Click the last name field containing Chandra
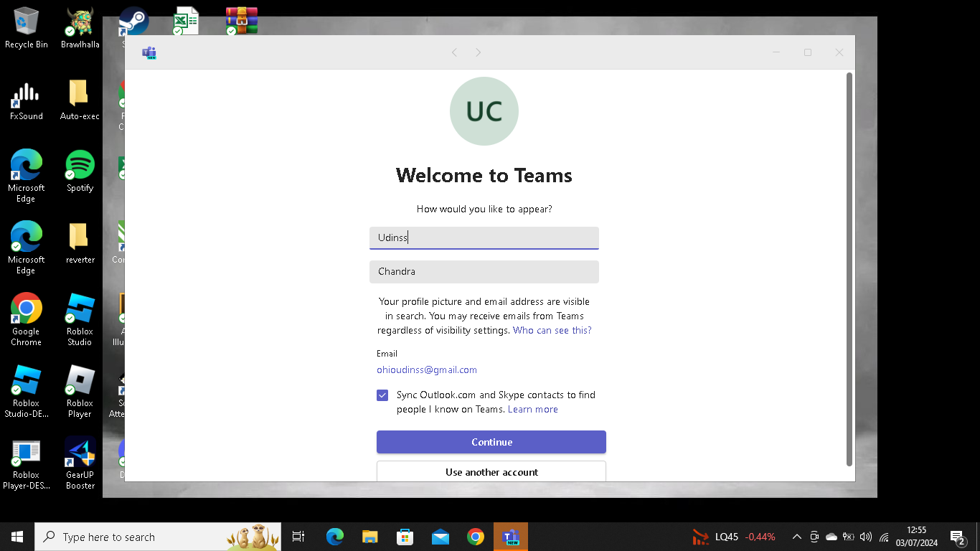The height and width of the screenshot is (551, 980). point(484,272)
